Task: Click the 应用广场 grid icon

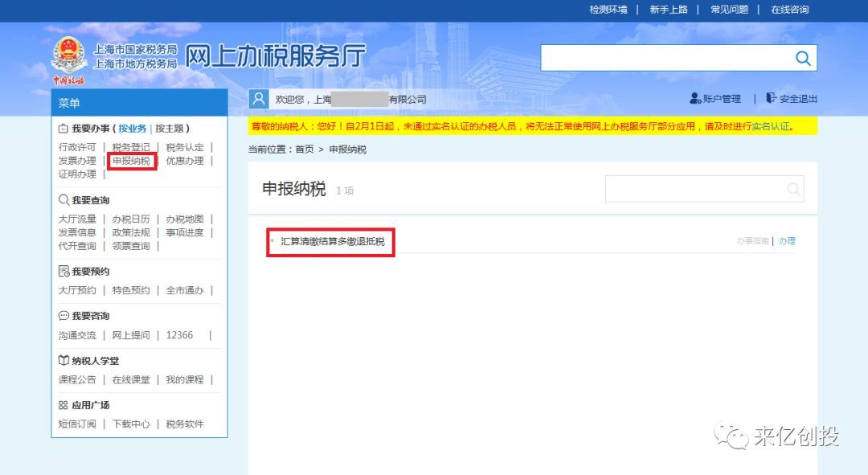Action: 63,405
